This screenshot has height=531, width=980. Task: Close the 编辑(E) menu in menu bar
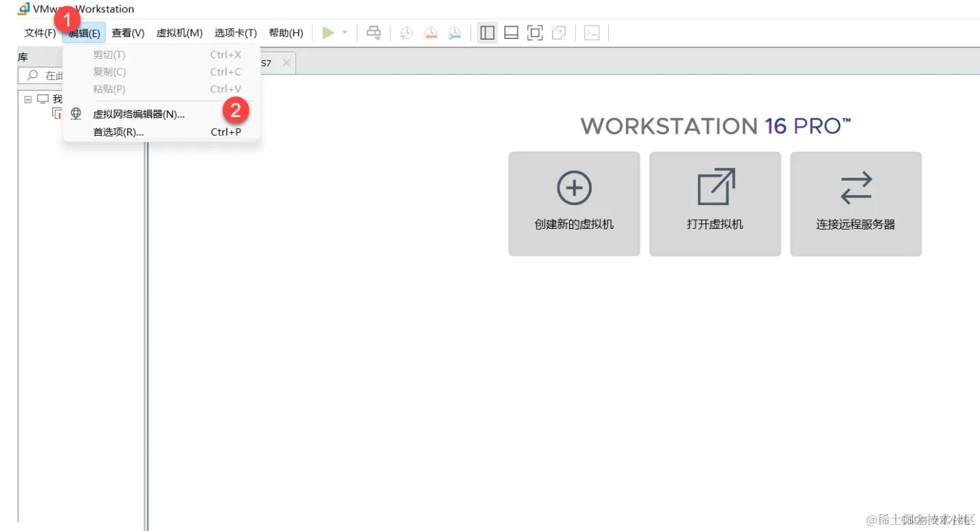pos(84,33)
